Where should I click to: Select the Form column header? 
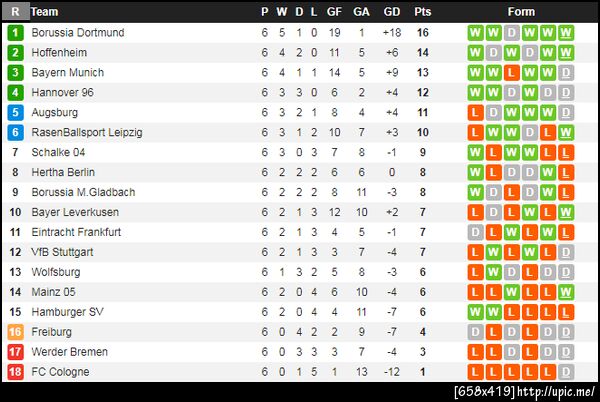pos(521,12)
